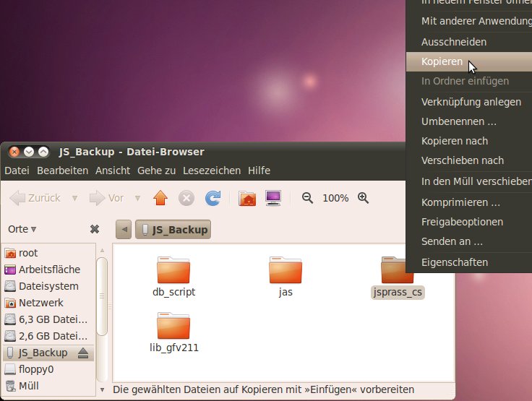The image size is (532, 401).
Task: Expand the Orte sidebar dropdown
Action: click(22, 229)
